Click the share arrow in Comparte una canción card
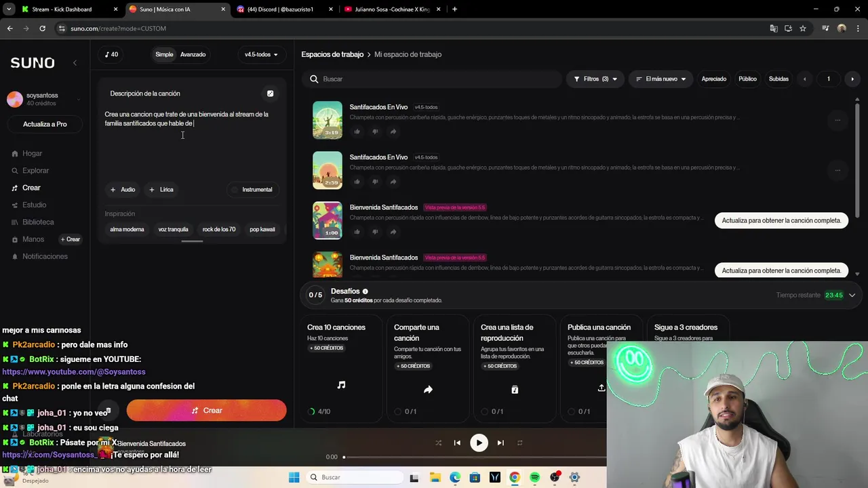The height and width of the screenshot is (488, 868). pos(428,390)
